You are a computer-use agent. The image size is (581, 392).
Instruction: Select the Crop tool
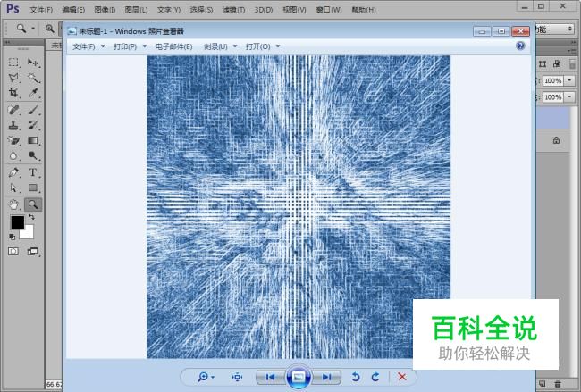pos(13,93)
